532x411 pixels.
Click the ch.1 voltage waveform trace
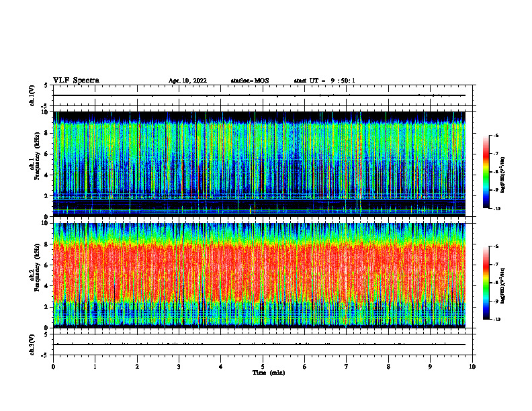pos(259,95)
